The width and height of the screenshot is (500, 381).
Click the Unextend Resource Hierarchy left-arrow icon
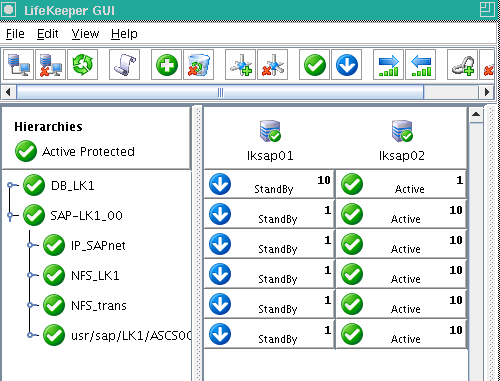(420, 65)
